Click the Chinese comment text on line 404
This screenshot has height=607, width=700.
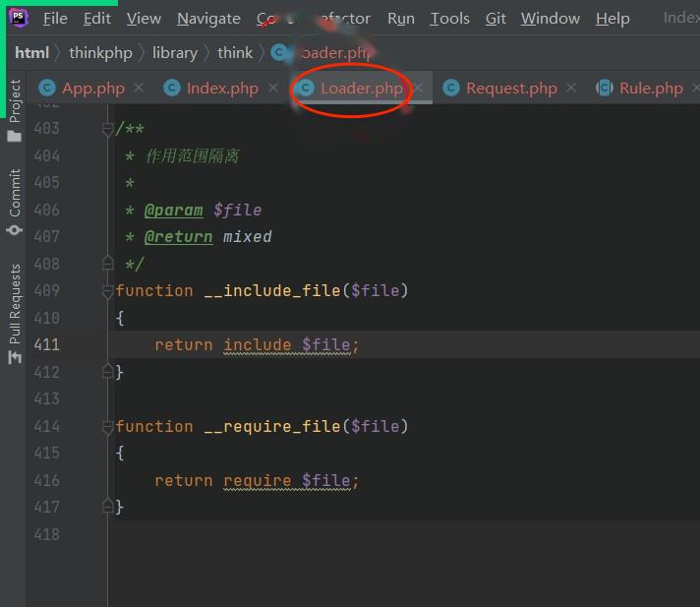[193, 155]
